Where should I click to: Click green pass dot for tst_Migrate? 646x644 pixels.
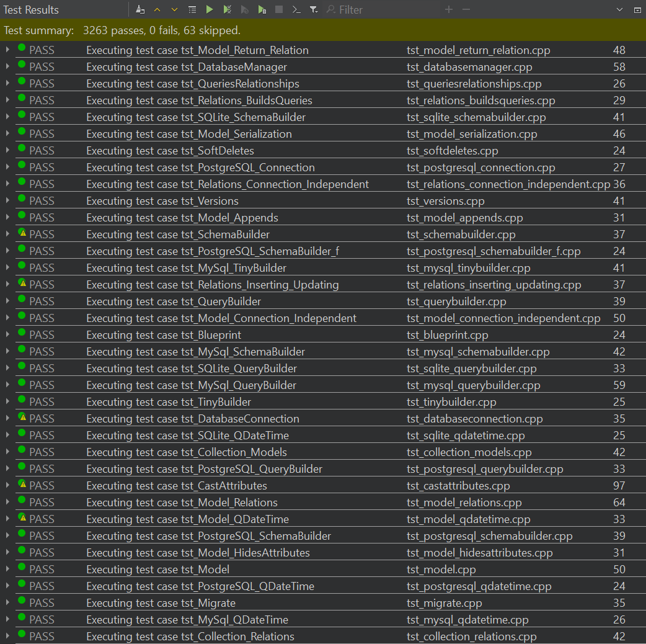coord(22,601)
